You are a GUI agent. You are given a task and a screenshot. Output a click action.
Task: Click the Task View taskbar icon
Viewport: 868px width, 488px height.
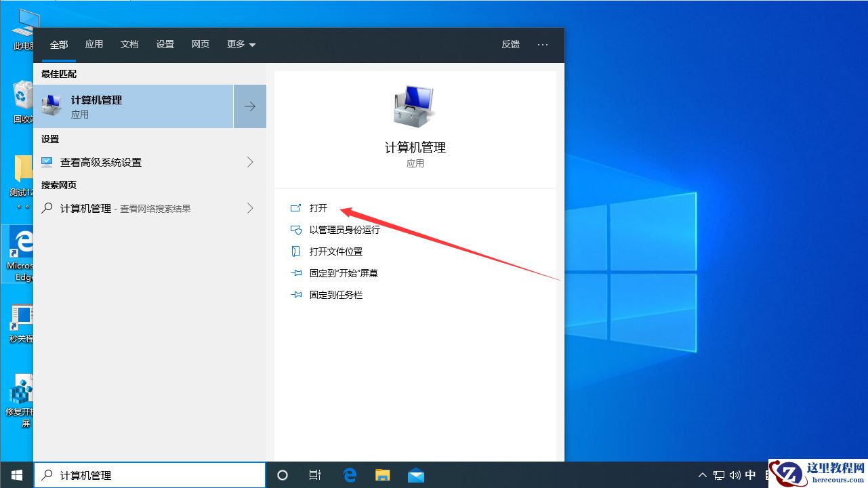click(x=314, y=475)
